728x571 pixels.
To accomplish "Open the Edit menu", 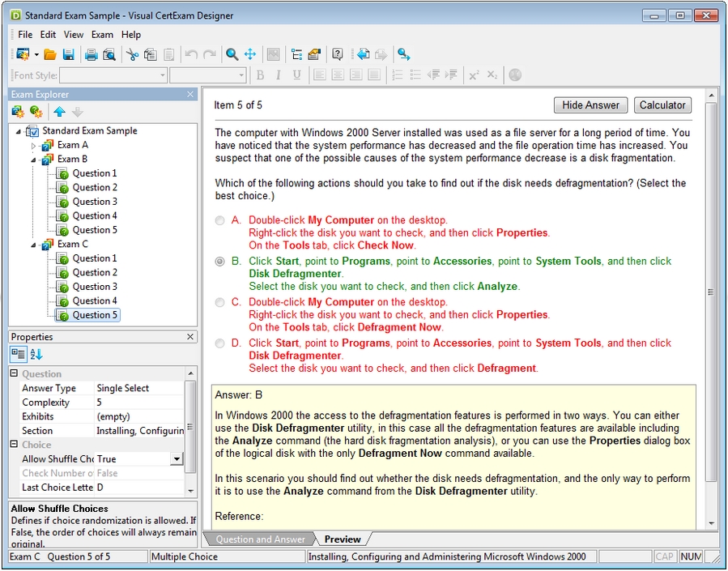I will (48, 35).
